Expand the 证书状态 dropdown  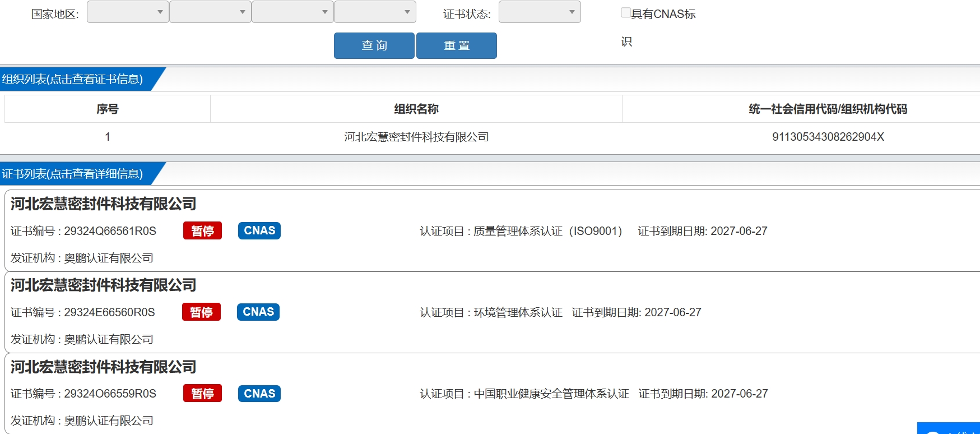click(x=540, y=12)
